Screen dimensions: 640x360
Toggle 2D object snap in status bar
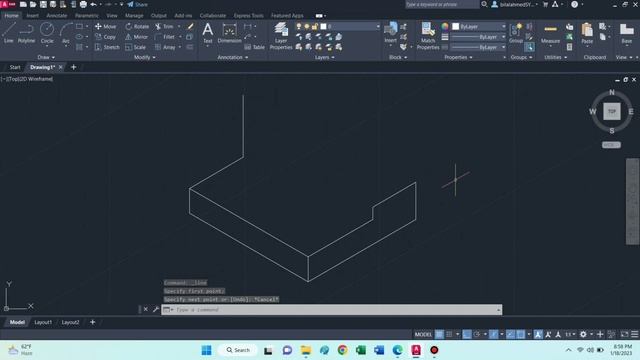[521, 334]
